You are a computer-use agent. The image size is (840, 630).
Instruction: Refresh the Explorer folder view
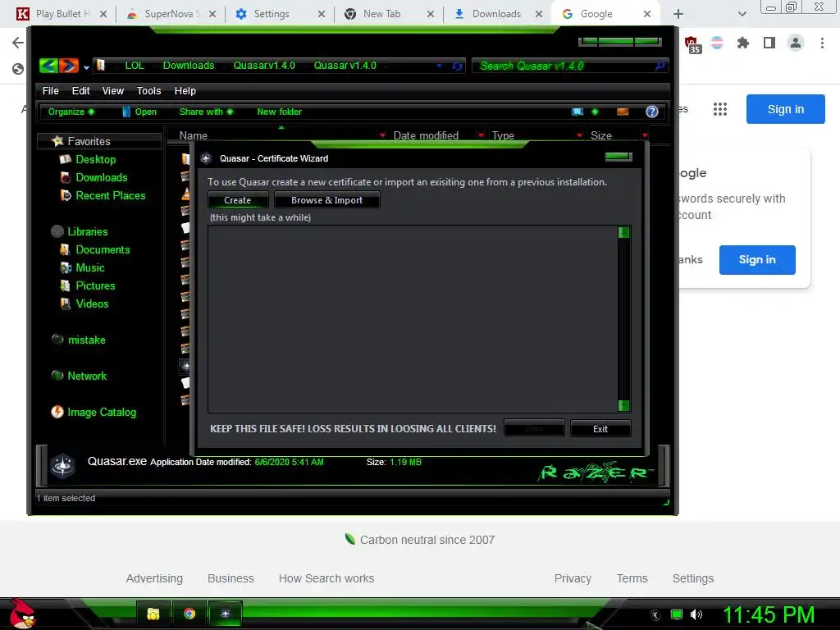coord(457,66)
